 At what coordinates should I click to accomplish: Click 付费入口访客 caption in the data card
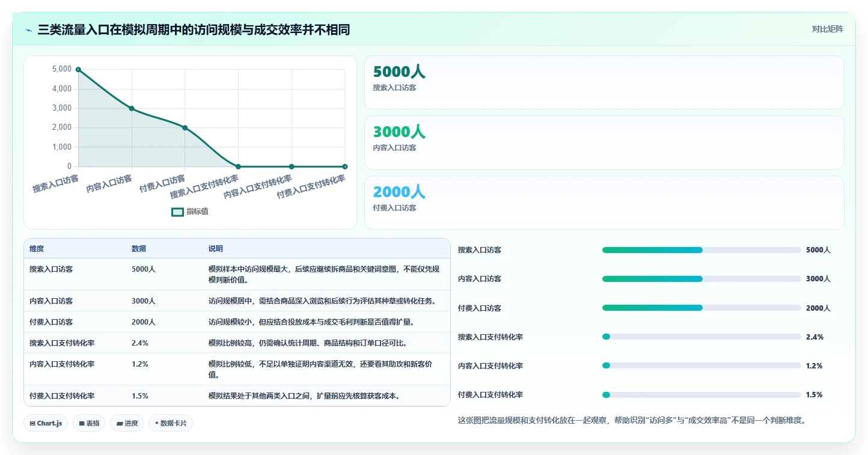[x=394, y=208]
